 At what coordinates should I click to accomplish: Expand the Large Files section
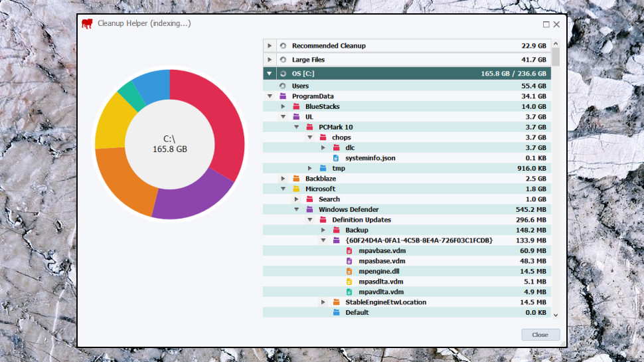pyautogui.click(x=270, y=60)
